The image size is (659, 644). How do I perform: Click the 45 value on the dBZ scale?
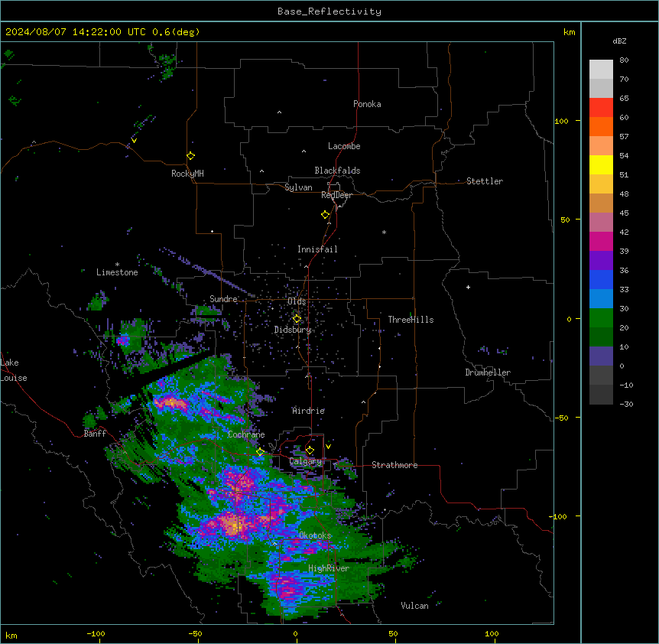(624, 213)
